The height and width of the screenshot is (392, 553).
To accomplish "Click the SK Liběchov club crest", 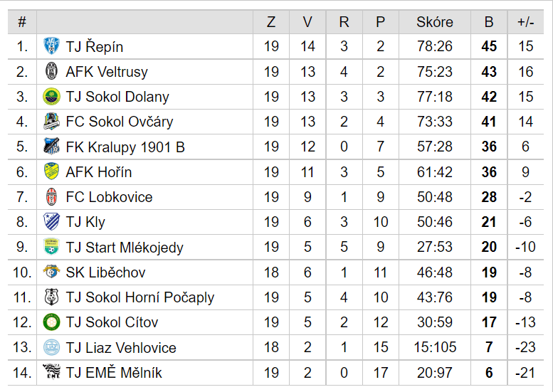I will [x=51, y=272].
